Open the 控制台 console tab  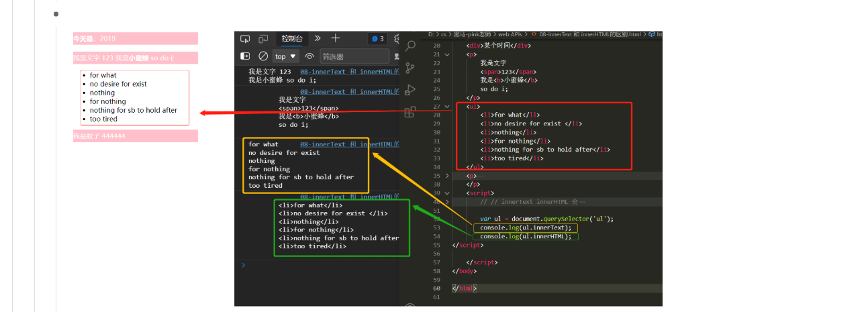[x=292, y=39]
